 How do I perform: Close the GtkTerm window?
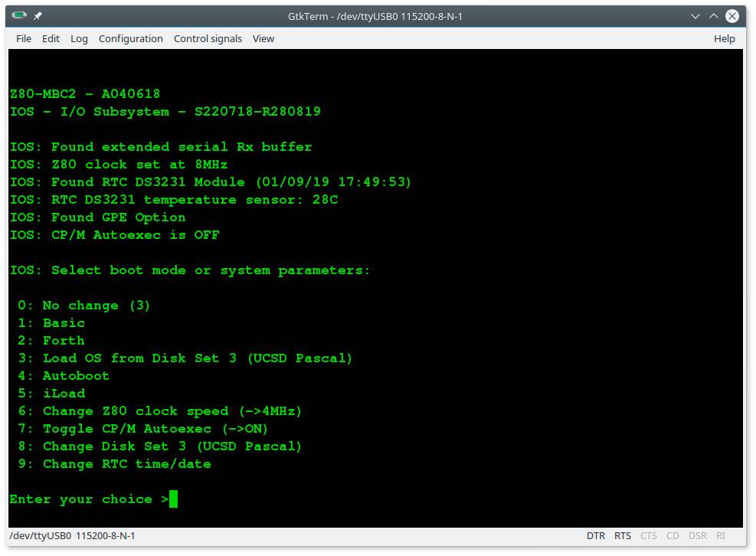pyautogui.click(x=732, y=16)
